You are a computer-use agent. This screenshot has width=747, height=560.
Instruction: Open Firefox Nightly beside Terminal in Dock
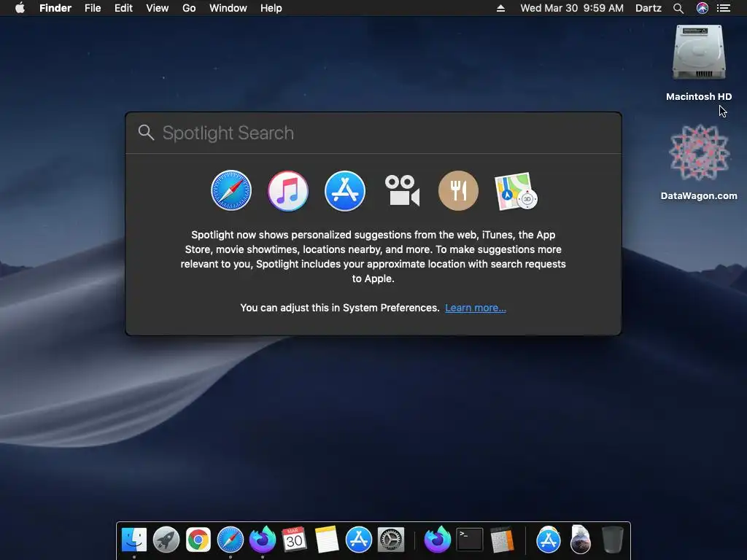[x=438, y=540]
